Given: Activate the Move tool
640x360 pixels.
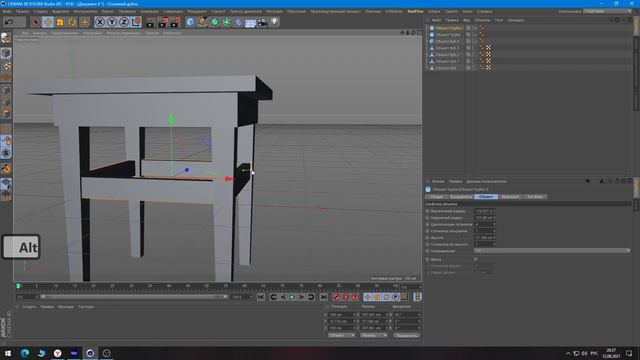Looking at the screenshot, I should click(x=48, y=22).
